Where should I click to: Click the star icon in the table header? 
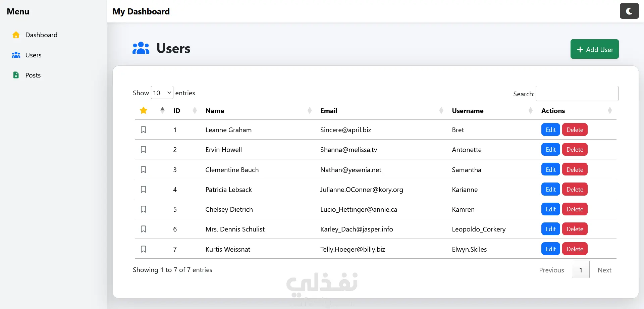(x=144, y=110)
